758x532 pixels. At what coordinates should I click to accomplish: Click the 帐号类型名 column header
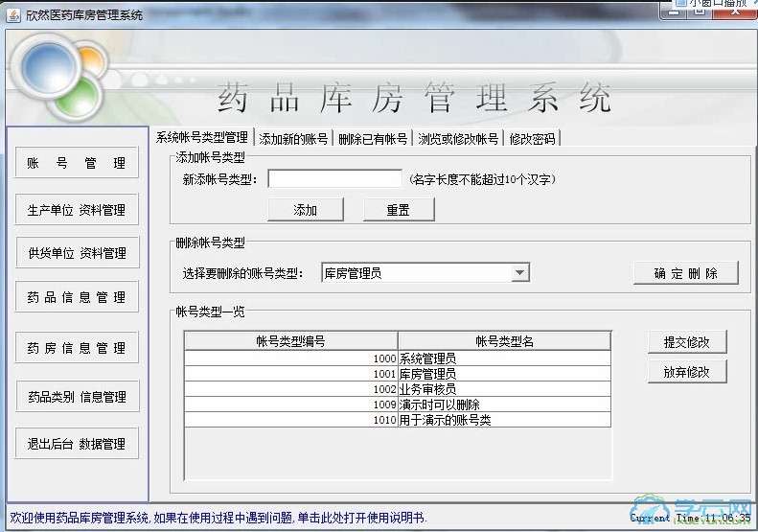[505, 341]
